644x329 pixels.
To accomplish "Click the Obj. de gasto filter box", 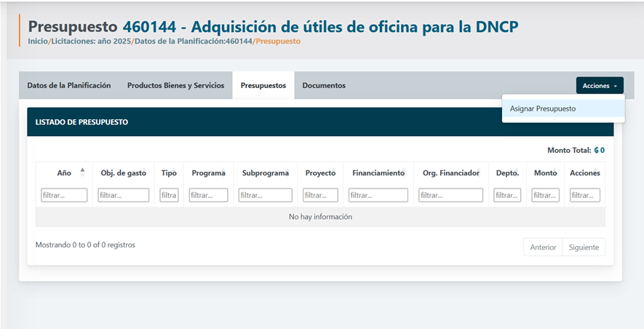I will click(123, 195).
